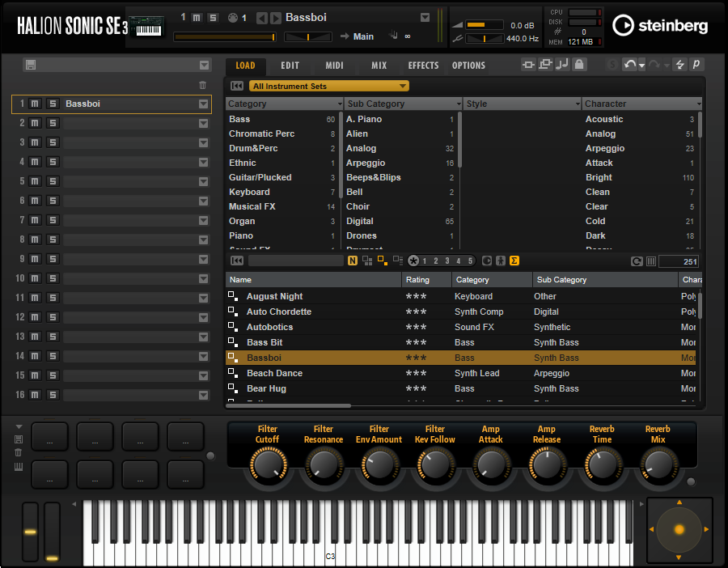The width and height of the screenshot is (728, 568).
Task: Switch to the EDIT tab
Action: pos(290,66)
